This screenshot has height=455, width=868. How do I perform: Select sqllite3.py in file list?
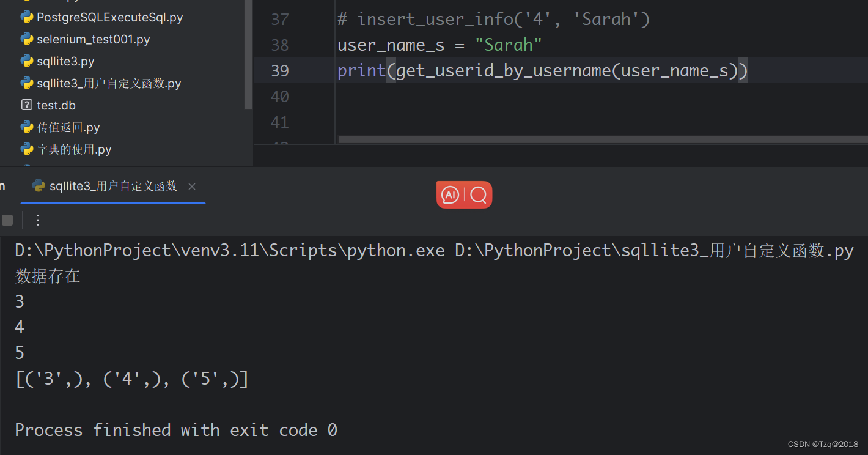point(65,61)
